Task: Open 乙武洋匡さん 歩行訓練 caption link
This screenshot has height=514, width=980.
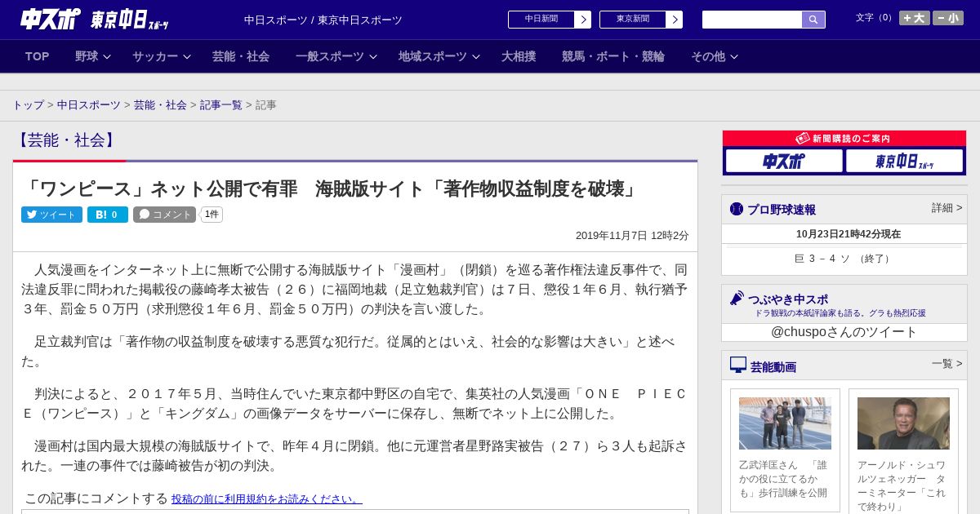Action: tap(784, 479)
